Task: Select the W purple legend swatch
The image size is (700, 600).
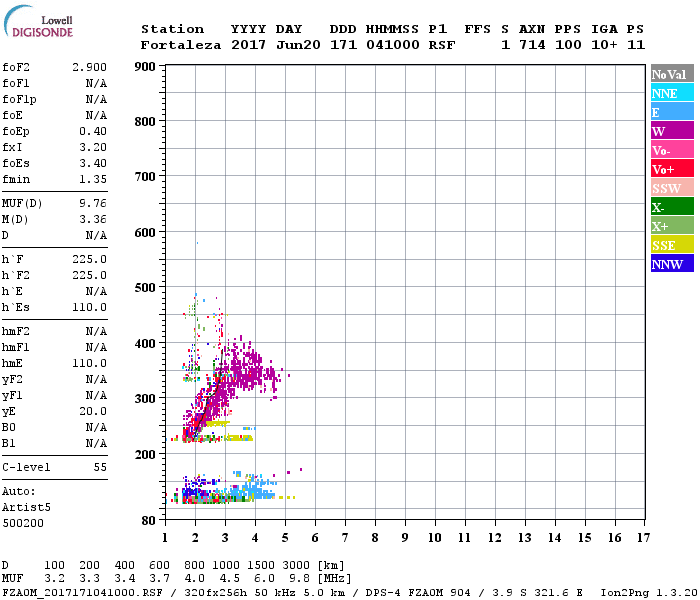Action: click(x=672, y=131)
